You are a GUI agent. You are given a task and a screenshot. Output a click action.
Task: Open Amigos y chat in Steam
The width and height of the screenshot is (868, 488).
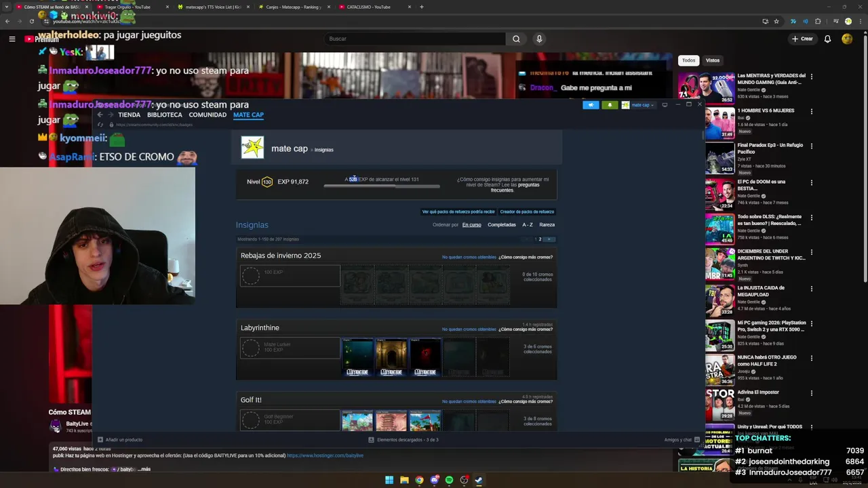pyautogui.click(x=682, y=440)
